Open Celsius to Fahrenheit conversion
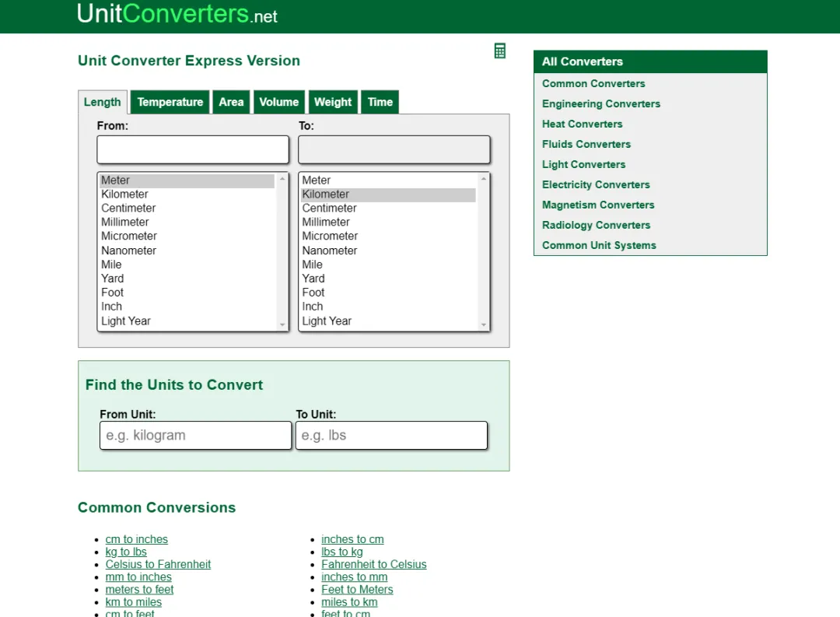 (158, 564)
